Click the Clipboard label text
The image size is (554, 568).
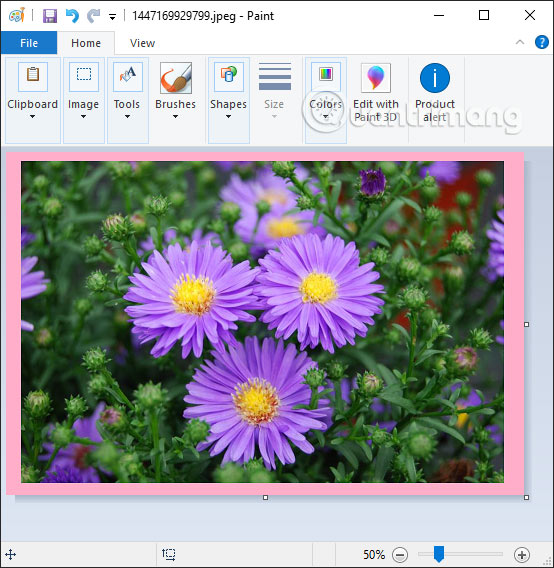[x=33, y=104]
